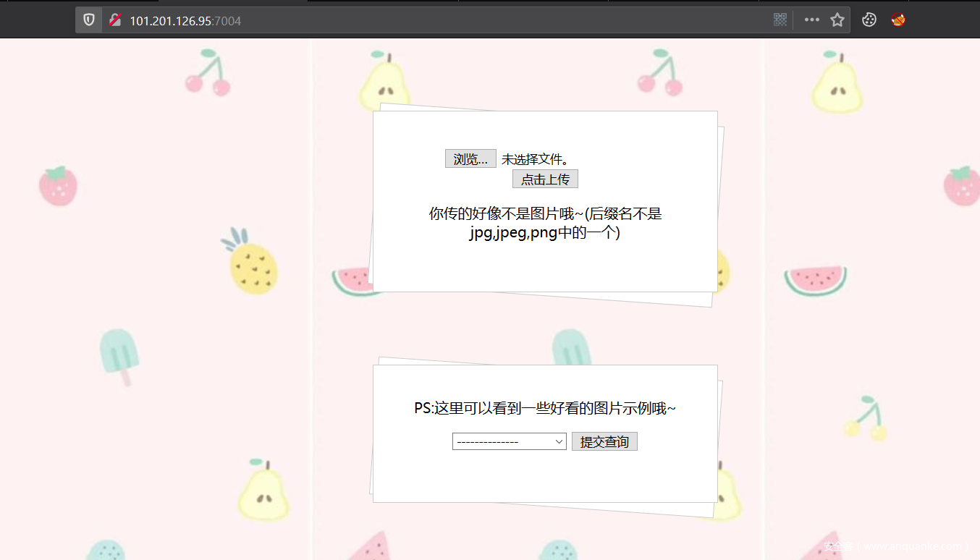This screenshot has height=560, width=980.
Task: Click the 浏览... file browse button
Action: pos(470,159)
